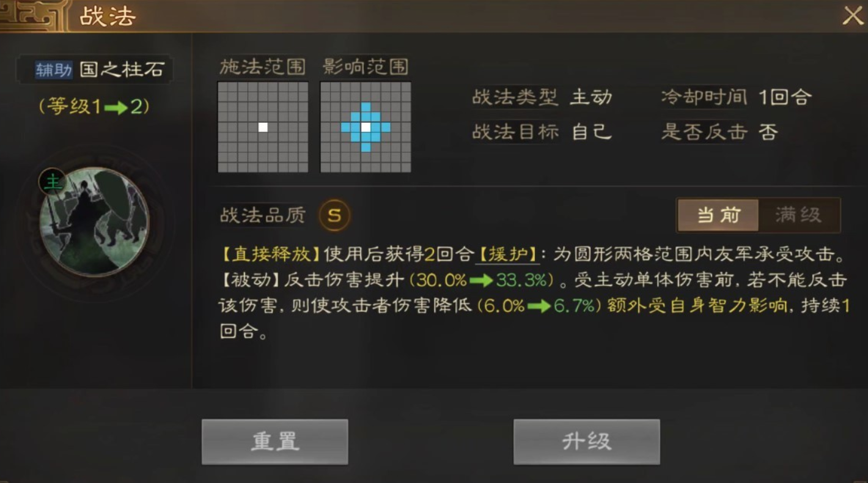Open the underlined 援护 keyword link
The height and width of the screenshot is (483, 868).
point(507,254)
